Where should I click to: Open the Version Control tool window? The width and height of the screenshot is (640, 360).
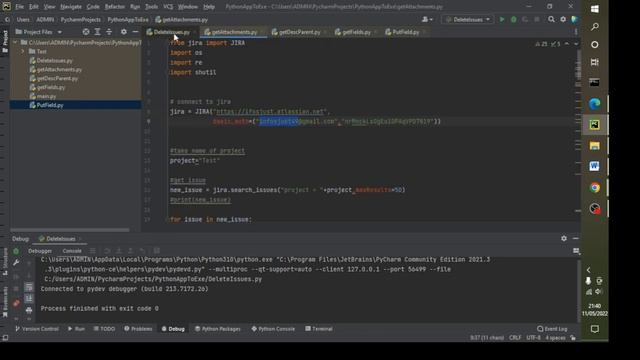(37, 329)
